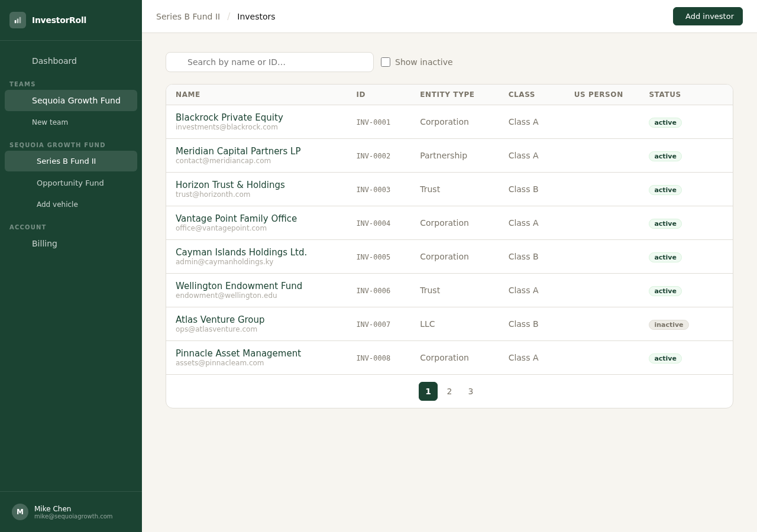
Task: Select Series B Fund II in the sidebar
Action: point(66,161)
